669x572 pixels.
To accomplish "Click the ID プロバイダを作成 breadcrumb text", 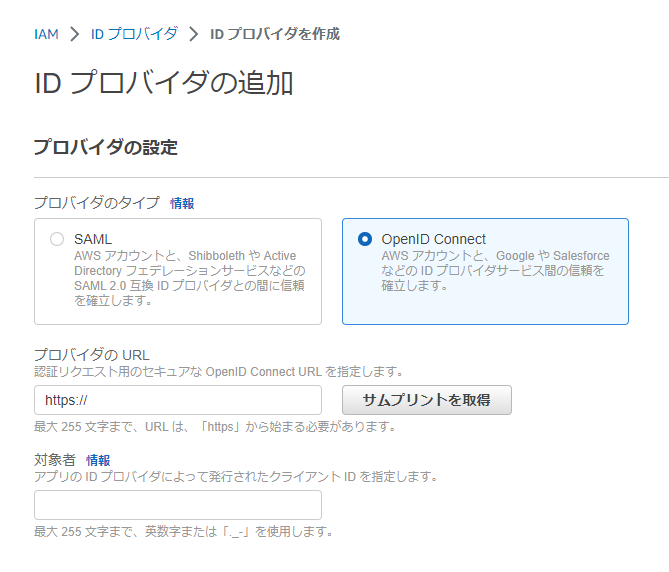I will click(275, 34).
